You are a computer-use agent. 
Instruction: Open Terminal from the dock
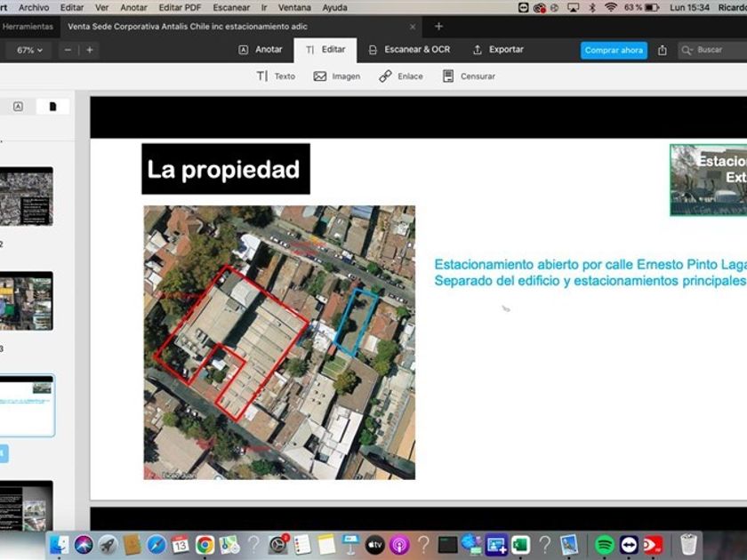[x=448, y=544]
